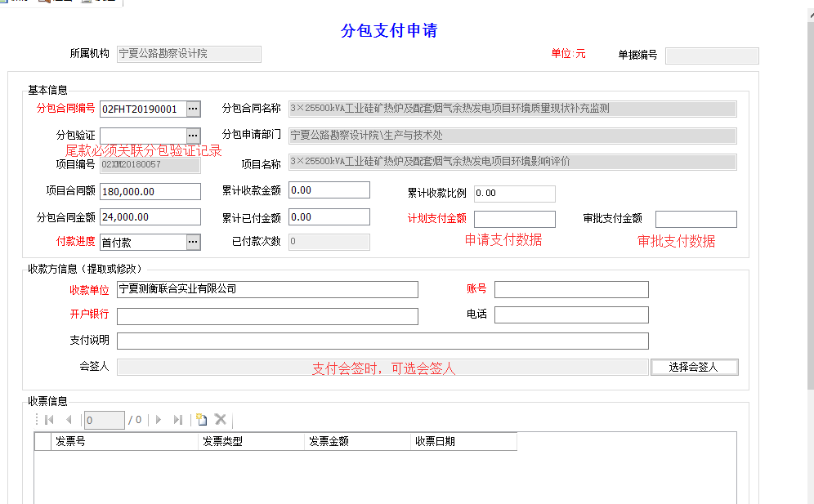Click the 分包合同金额 field
814x504 pixels.
click(150, 217)
